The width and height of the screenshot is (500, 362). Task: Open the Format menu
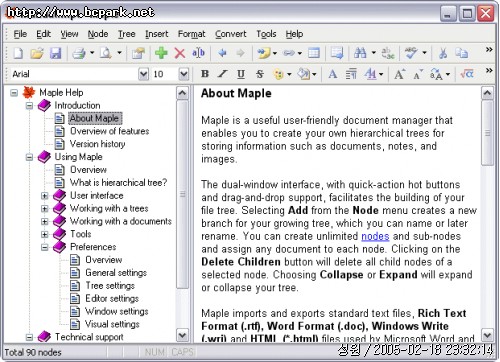191,34
